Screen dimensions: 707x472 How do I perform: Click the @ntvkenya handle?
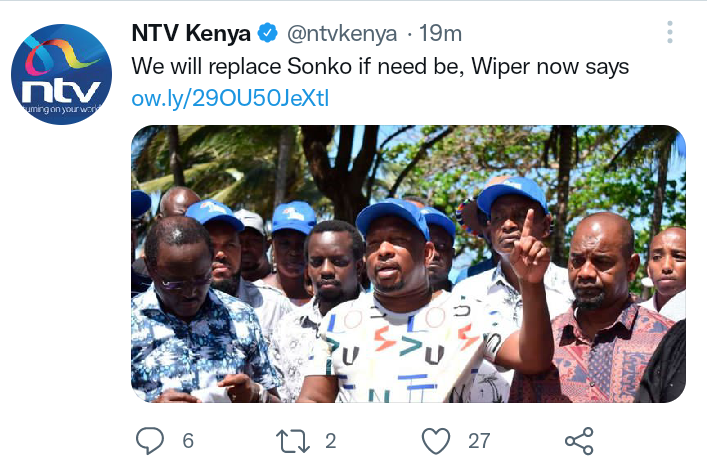(342, 34)
